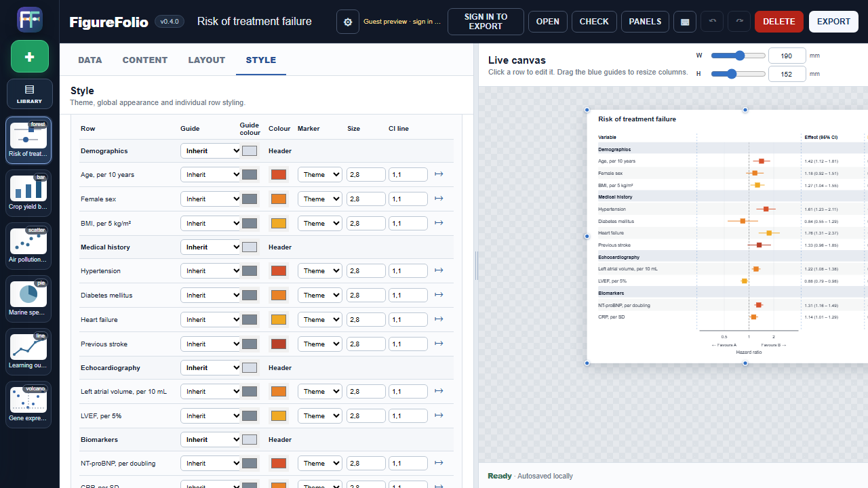Open the Library panel

pos(29,94)
